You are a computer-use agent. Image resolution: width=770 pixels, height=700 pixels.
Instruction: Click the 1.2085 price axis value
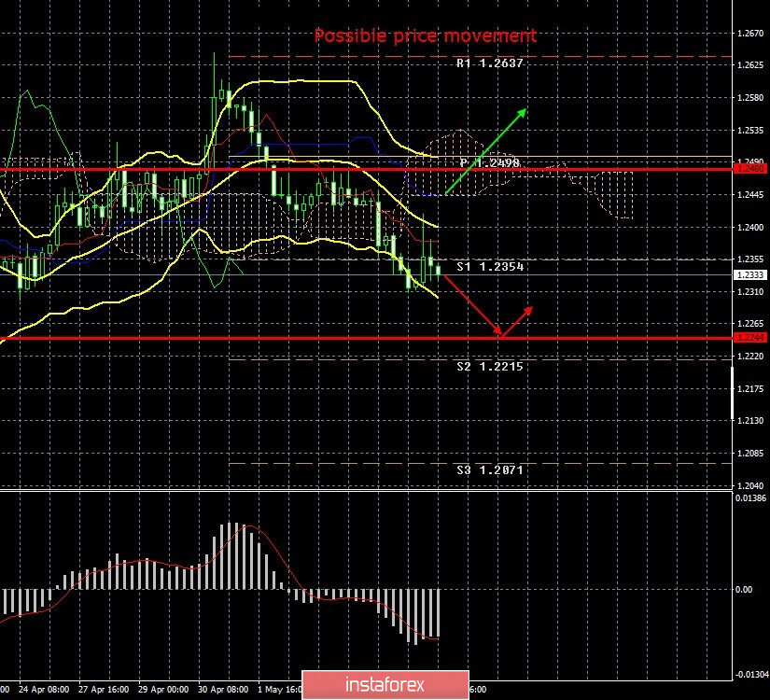pos(750,454)
